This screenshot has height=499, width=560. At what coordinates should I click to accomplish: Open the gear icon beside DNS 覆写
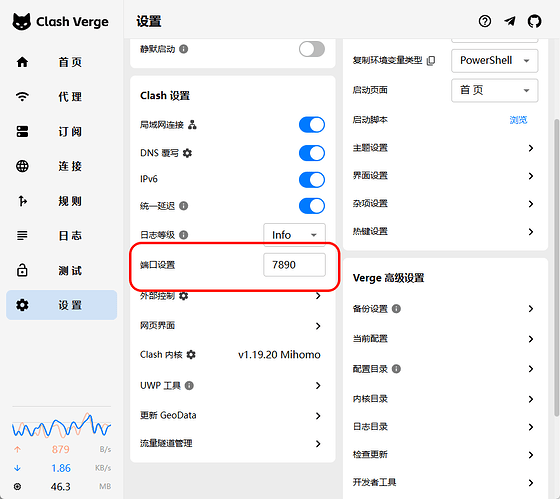click(x=187, y=153)
